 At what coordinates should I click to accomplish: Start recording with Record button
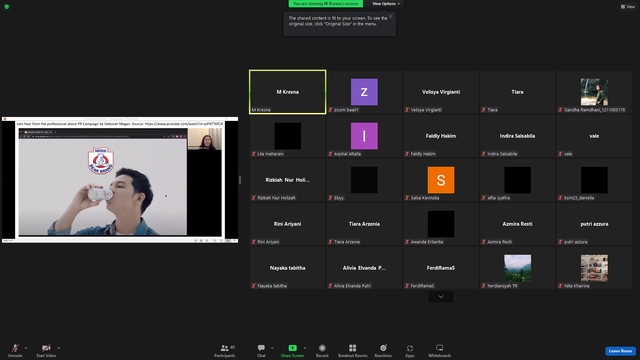pyautogui.click(x=322, y=350)
